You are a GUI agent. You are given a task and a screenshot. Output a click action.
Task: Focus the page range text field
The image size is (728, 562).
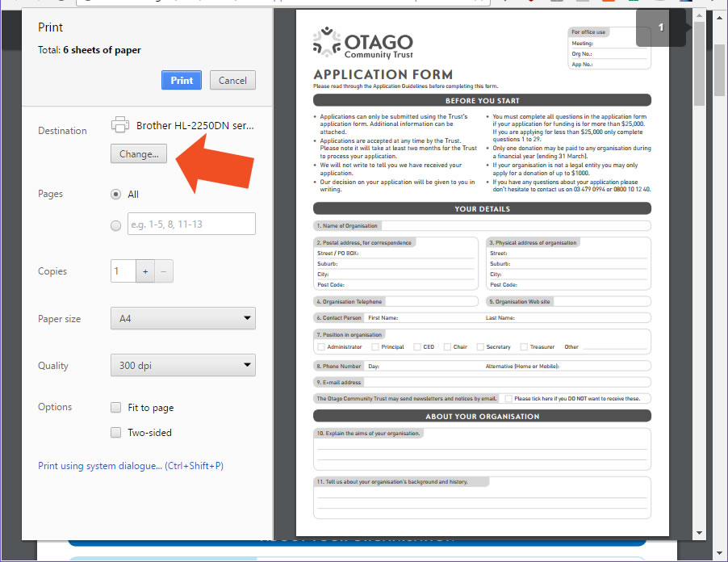click(x=191, y=224)
